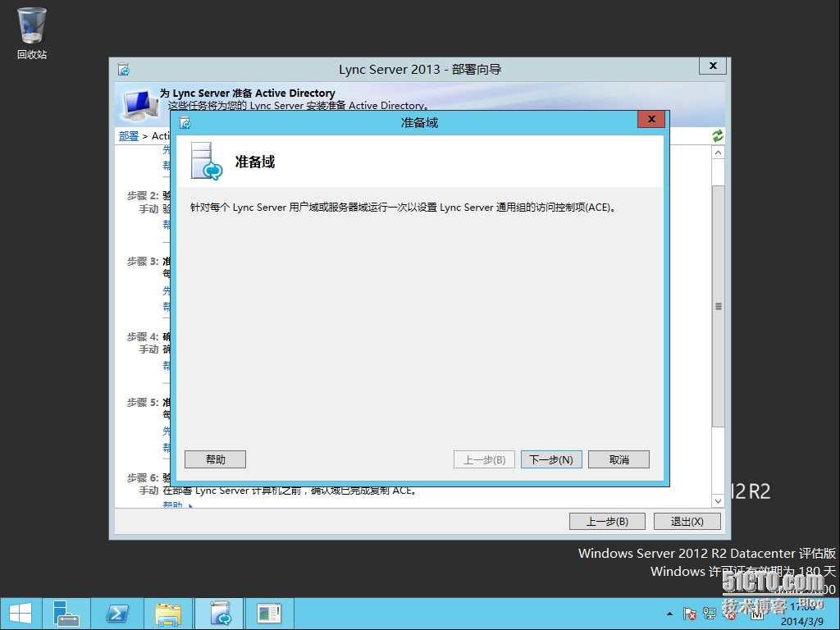Click the Deployment Wizard scrollbar up arrow
840x630 pixels.
click(x=719, y=153)
